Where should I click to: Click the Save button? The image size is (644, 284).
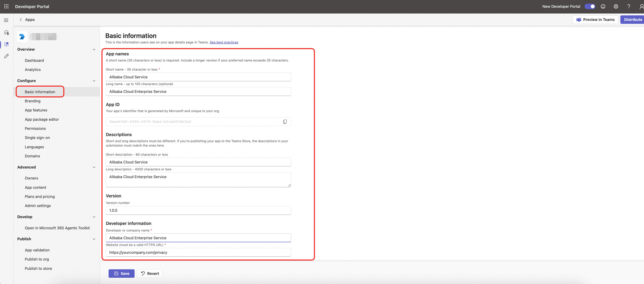click(122, 274)
